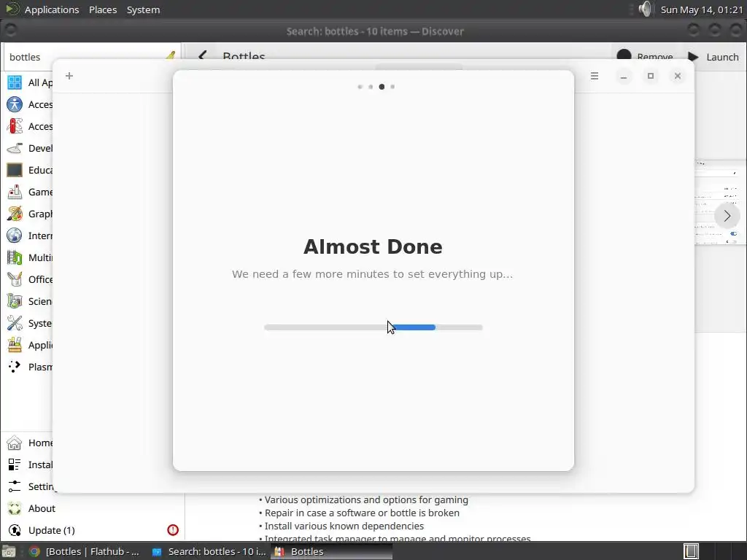Image resolution: width=747 pixels, height=560 pixels.
Task: Open the Application Addons category in Discover
Action: click(29, 345)
